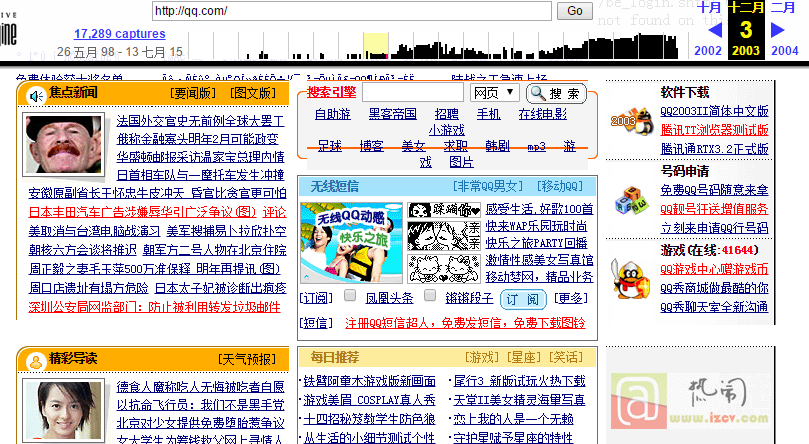Open the QQ秀商城做最酷的你 link
The height and width of the screenshot is (444, 809).
[x=715, y=288]
